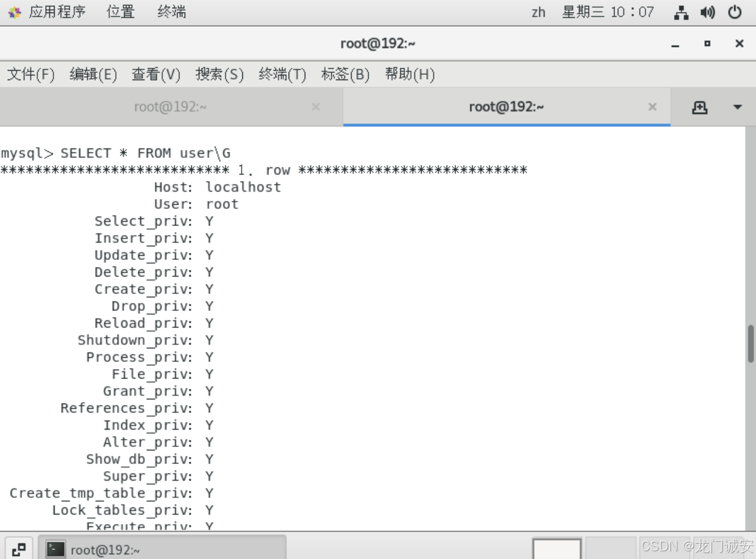This screenshot has width=756, height=559.
Task: Click the File_priv row
Action: (x=163, y=374)
